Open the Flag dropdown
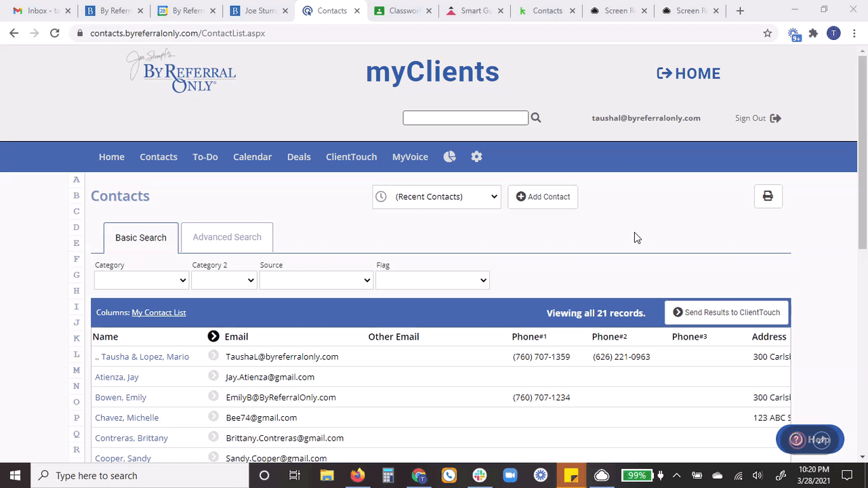 pos(433,280)
